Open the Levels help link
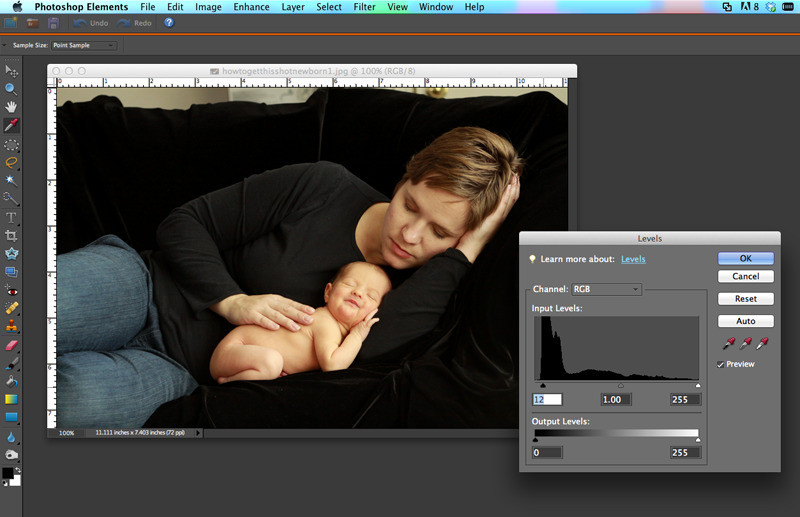Viewport: 800px width, 517px height. point(633,259)
